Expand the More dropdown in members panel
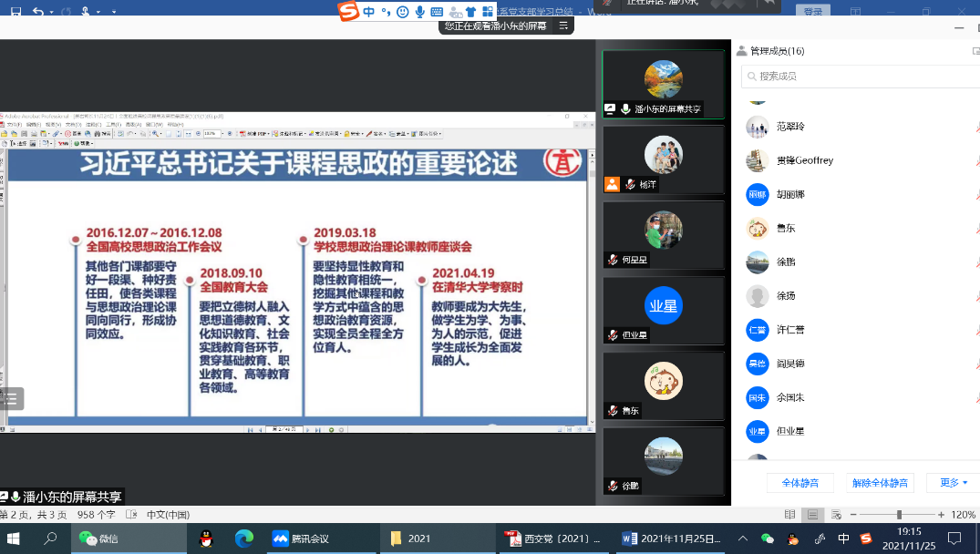 [954, 483]
